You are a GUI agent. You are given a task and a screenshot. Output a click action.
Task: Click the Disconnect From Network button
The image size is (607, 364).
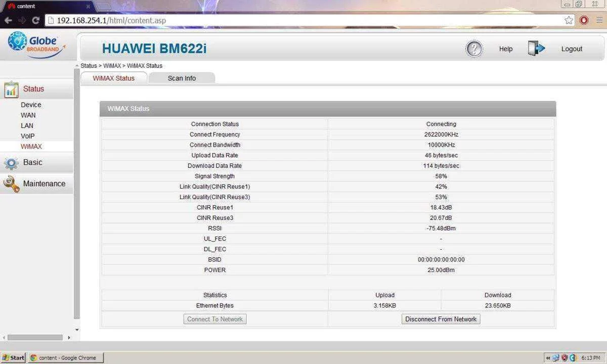tap(441, 319)
